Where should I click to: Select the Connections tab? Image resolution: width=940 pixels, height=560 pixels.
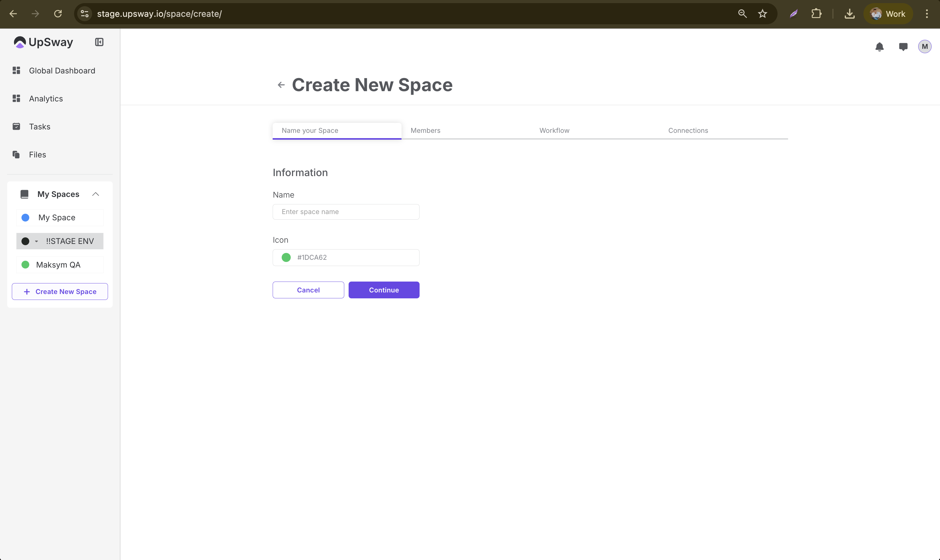tap(688, 131)
